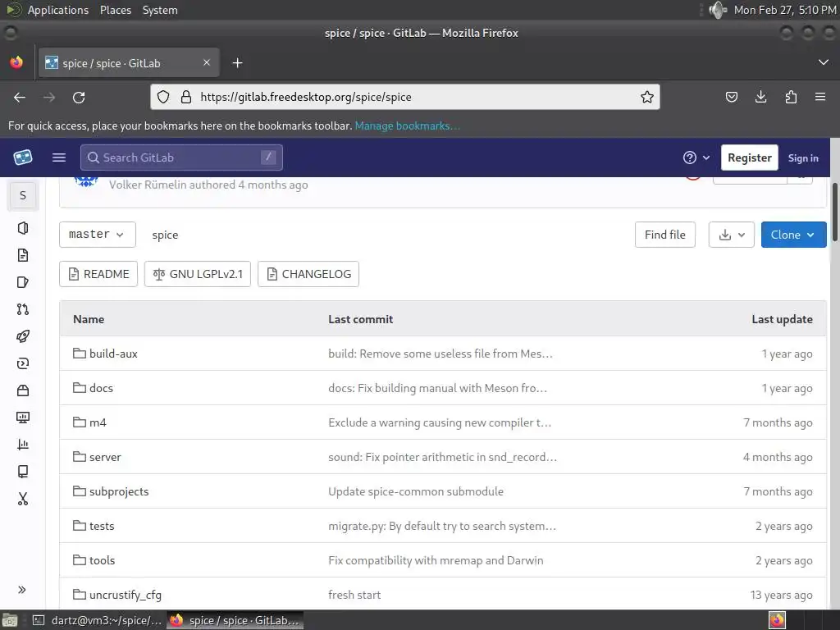Click the GitLab logo in header

pos(22,157)
